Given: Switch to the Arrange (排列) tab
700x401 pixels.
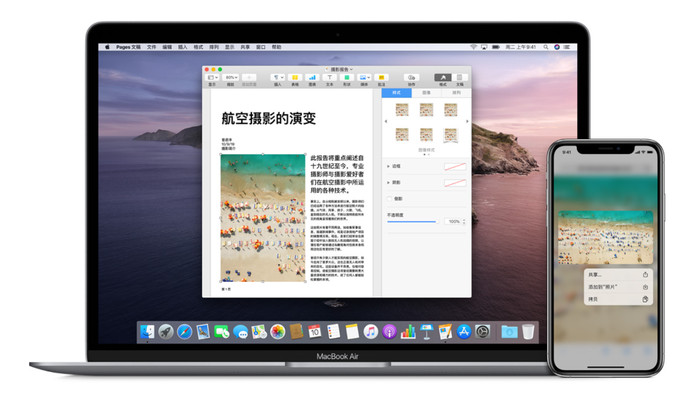Looking at the screenshot, I should 458,92.
